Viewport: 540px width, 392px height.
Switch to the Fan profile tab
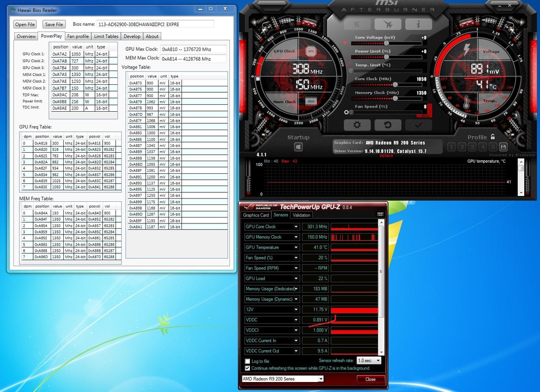pos(78,36)
